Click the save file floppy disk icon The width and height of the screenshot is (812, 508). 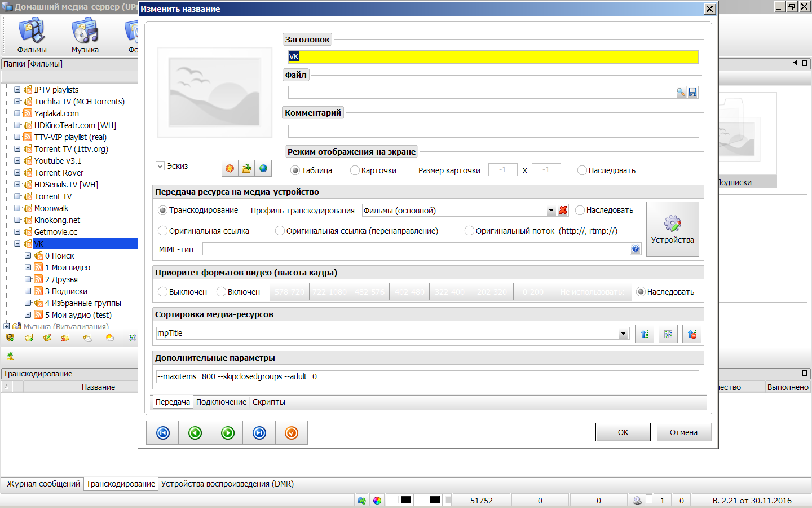(x=692, y=93)
